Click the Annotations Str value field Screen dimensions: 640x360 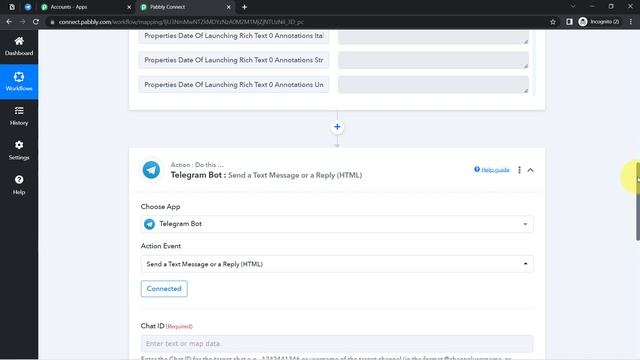433,60
